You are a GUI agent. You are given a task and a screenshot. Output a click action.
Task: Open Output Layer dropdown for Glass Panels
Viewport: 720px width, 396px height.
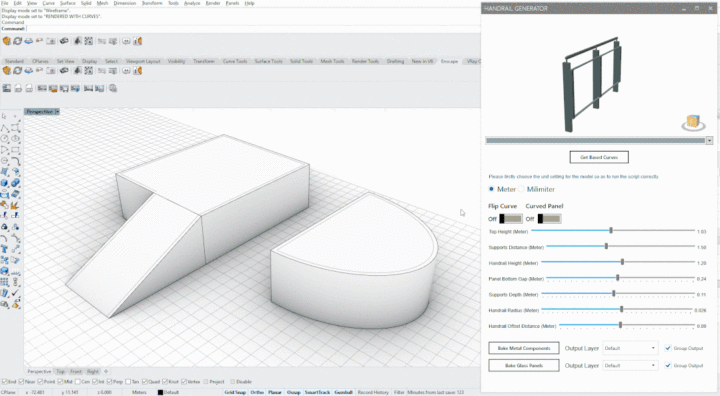click(x=630, y=366)
